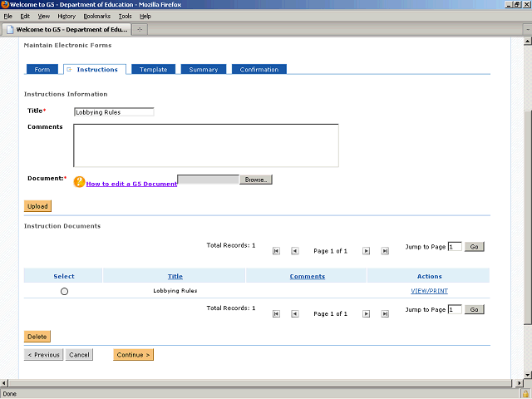Click Lobbying Rules text in table row
Viewport: 532px width, 399px height.
pyautogui.click(x=175, y=291)
